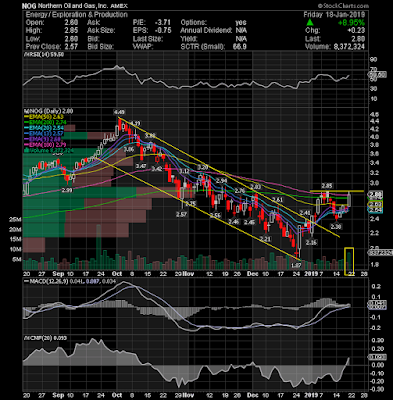The width and height of the screenshot is (393, 400).
Task: Click the Chg value +0.23
Action: coord(356,31)
